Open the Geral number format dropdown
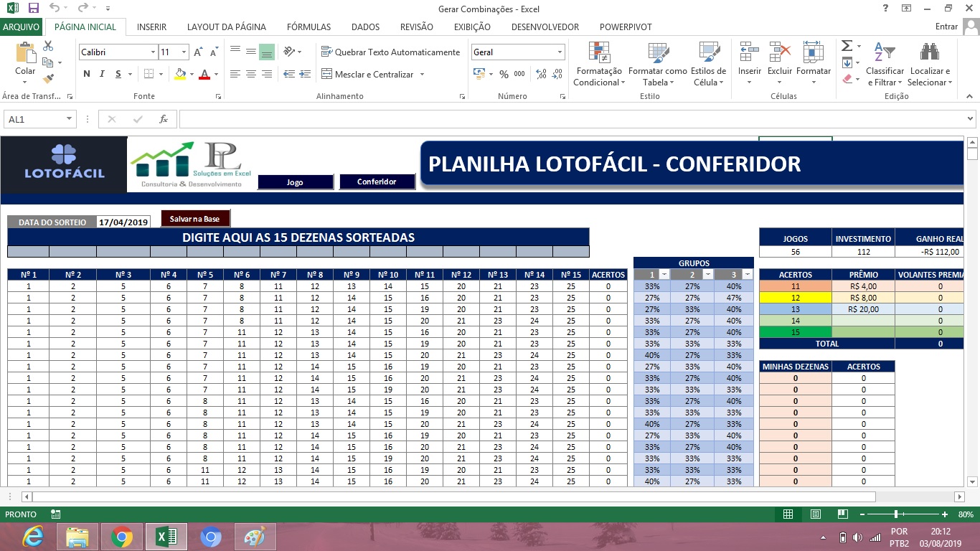The width and height of the screenshot is (980, 551). click(x=560, y=52)
